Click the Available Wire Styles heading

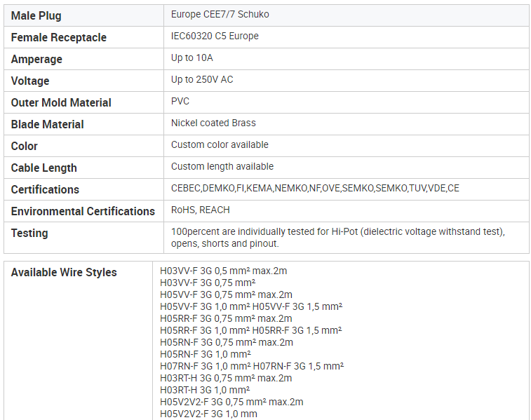click(x=64, y=273)
